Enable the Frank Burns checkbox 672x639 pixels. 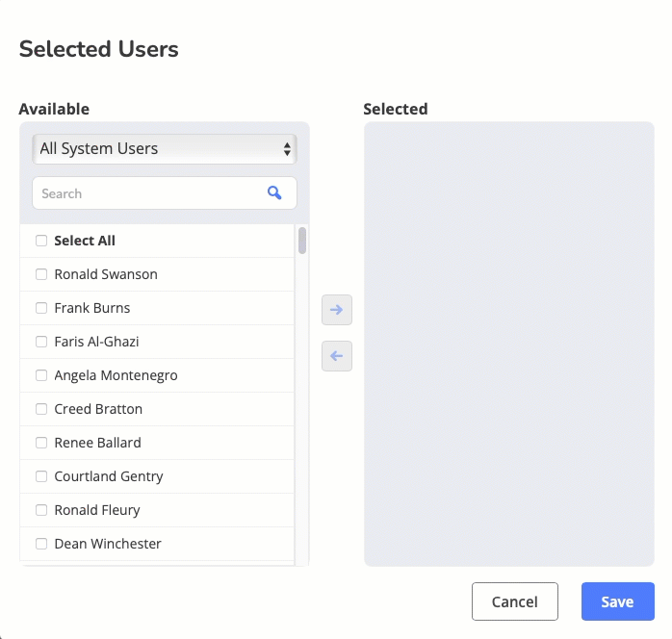(x=41, y=308)
